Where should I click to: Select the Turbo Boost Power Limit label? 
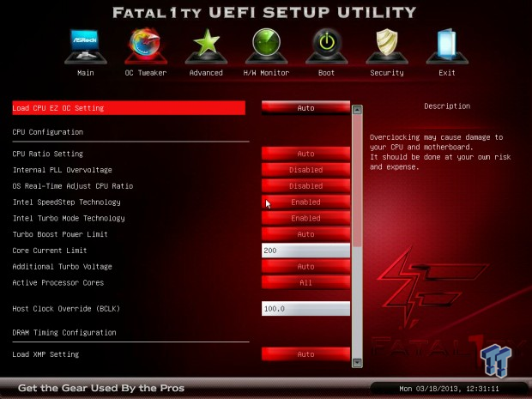(60, 234)
